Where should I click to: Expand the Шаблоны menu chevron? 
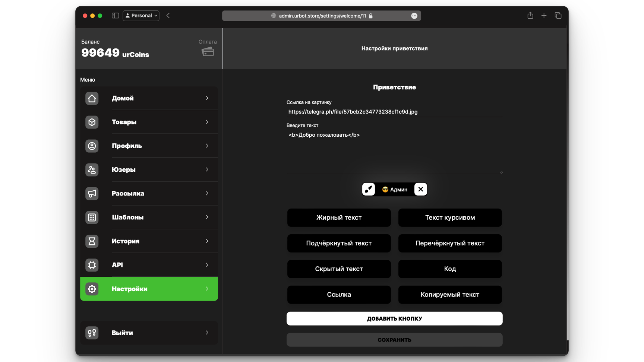point(207,217)
